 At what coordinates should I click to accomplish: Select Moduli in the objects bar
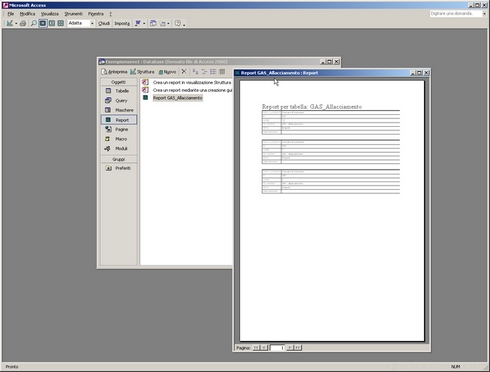click(x=119, y=149)
